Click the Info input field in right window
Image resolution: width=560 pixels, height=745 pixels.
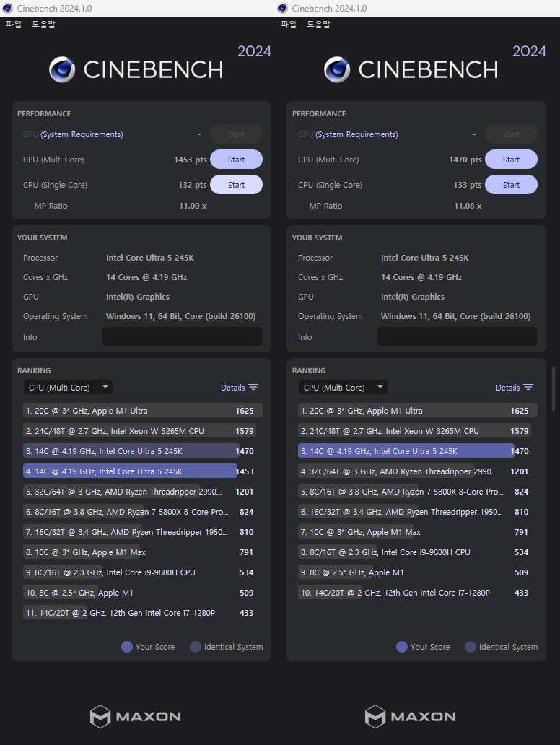point(457,337)
